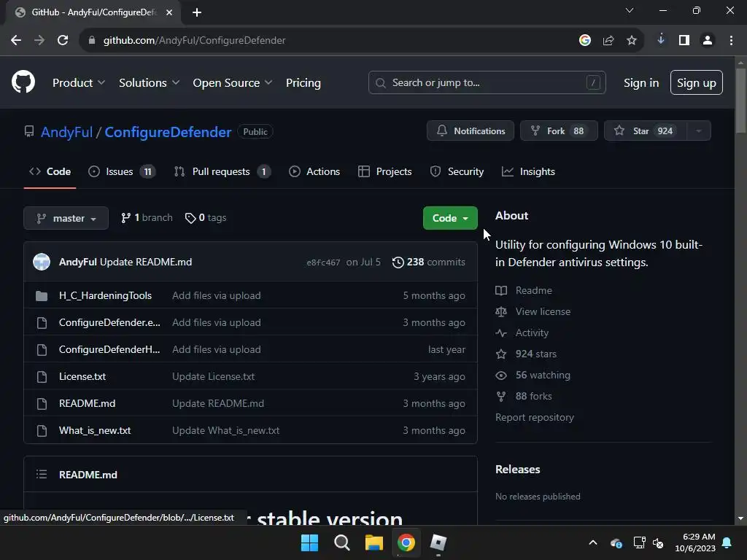This screenshot has height=560, width=747.
Task: Open the master branch dropdown
Action: (66, 218)
